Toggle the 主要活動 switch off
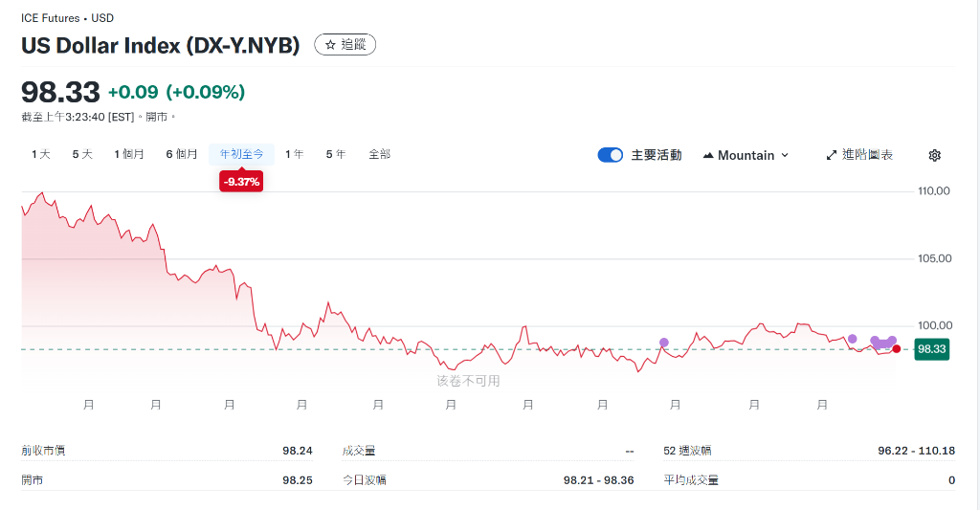Image resolution: width=980 pixels, height=510 pixels. click(x=610, y=155)
